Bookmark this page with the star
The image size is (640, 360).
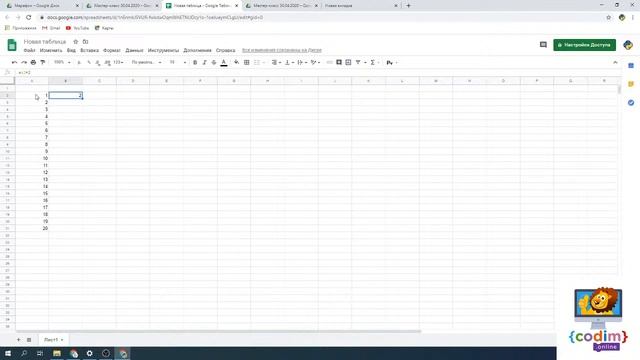tap(609, 18)
